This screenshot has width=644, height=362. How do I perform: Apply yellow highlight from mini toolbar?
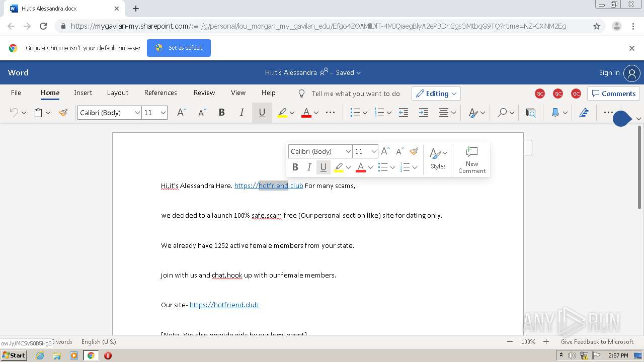[339, 167]
